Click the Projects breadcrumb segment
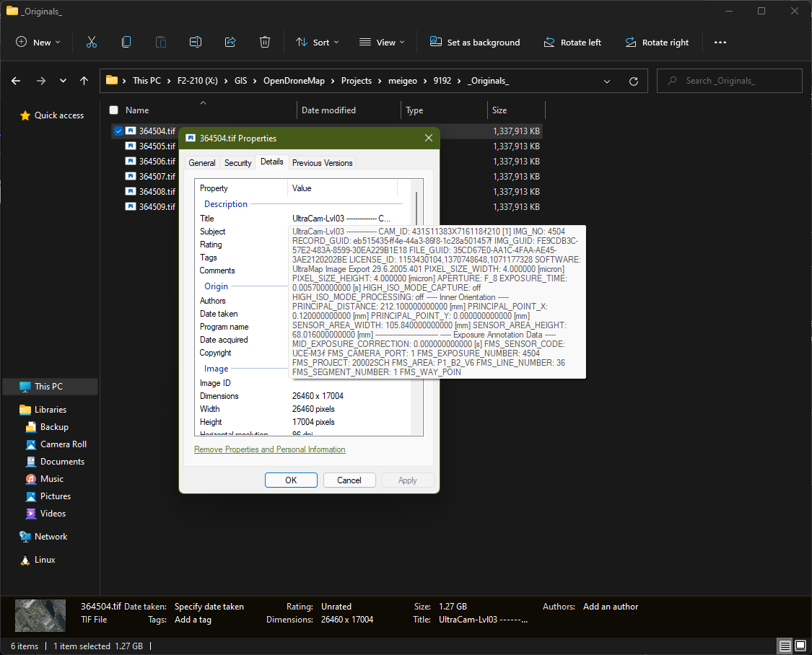The width and height of the screenshot is (812, 655). [x=357, y=81]
